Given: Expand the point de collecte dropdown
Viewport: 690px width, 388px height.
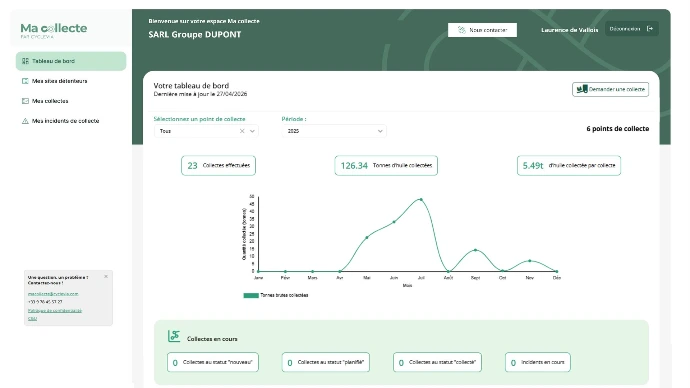Looking at the screenshot, I should (x=252, y=131).
